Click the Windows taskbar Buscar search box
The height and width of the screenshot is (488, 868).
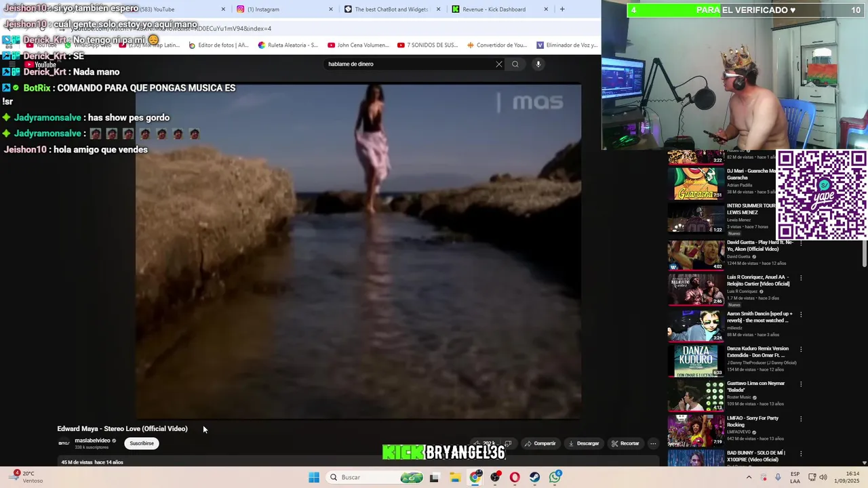tap(374, 477)
